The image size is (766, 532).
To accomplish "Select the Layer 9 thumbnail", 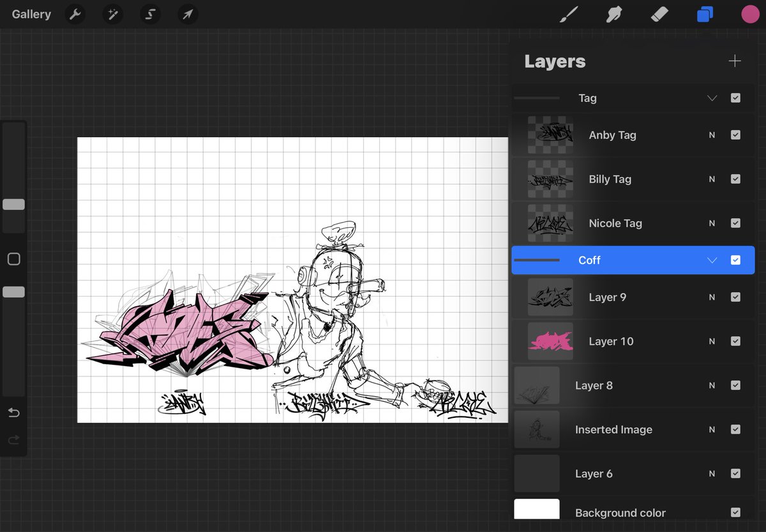I will 550,297.
